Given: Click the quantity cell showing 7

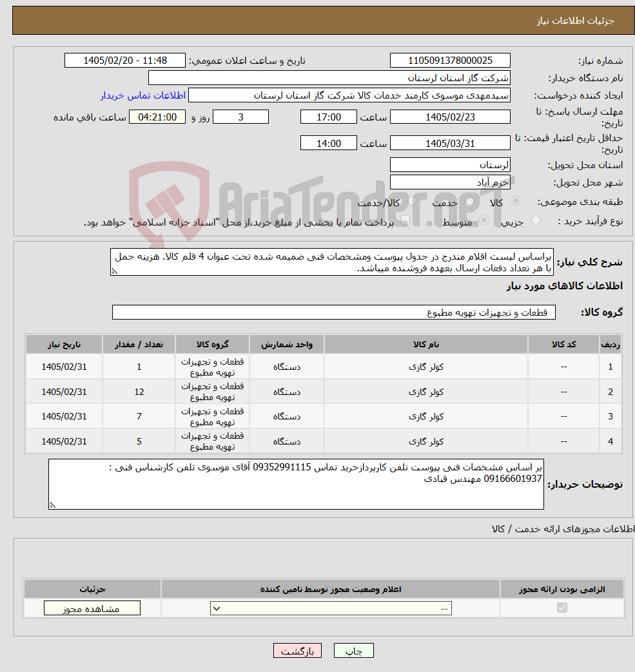Looking at the screenshot, I should 139,416.
